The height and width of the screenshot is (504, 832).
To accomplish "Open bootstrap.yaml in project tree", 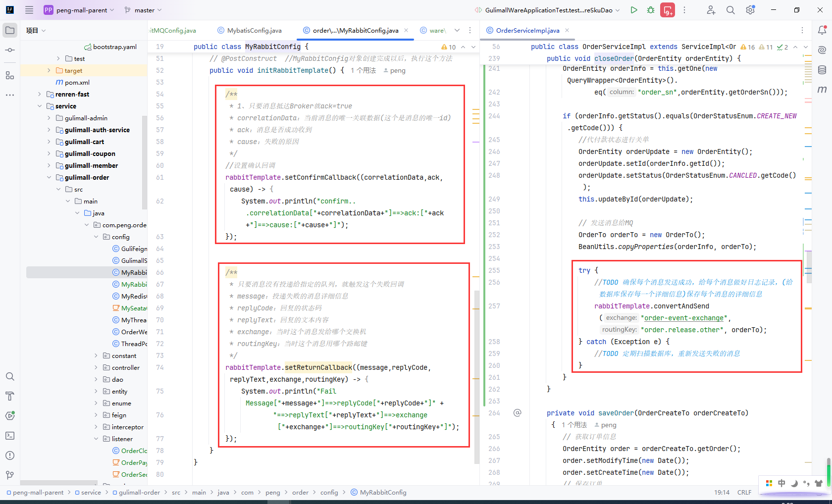I will point(110,47).
